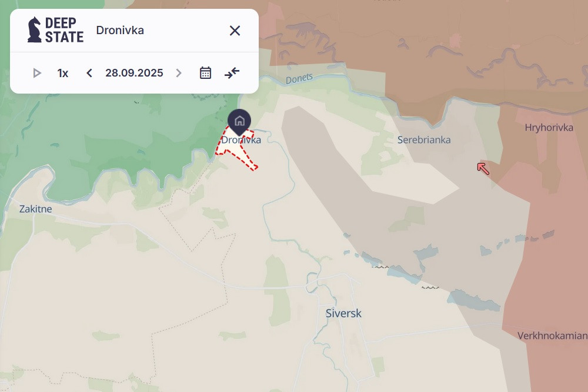Image resolution: width=588 pixels, height=392 pixels.
Task: Go to the previous date
Action: coord(89,73)
